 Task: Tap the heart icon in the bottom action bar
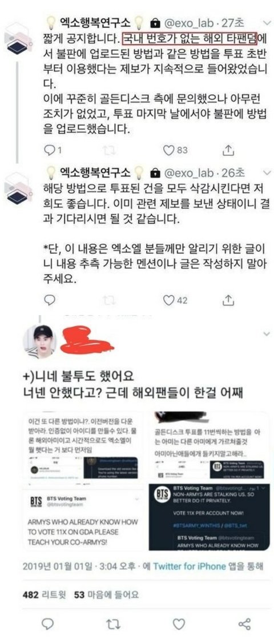point(178,625)
